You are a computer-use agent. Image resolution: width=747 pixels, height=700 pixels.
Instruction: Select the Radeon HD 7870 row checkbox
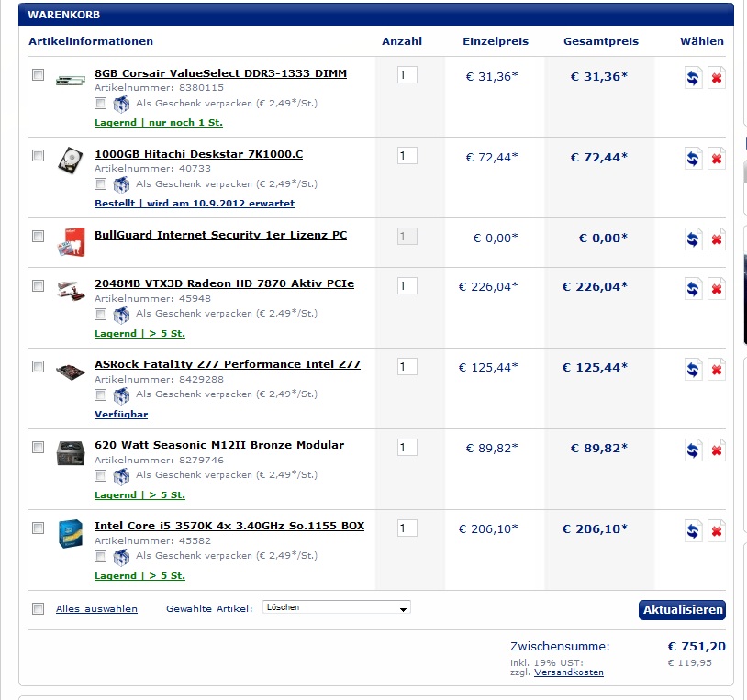pos(39,285)
